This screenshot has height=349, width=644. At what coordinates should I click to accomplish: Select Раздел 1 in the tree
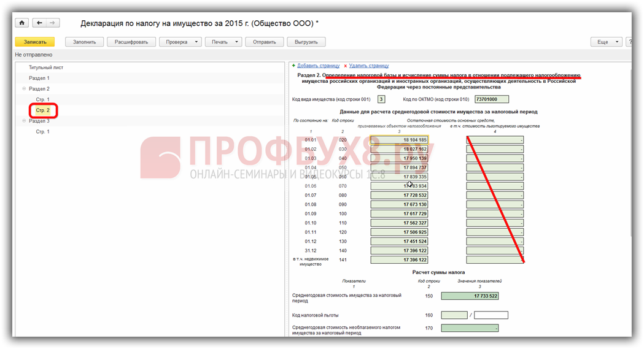[x=39, y=79]
